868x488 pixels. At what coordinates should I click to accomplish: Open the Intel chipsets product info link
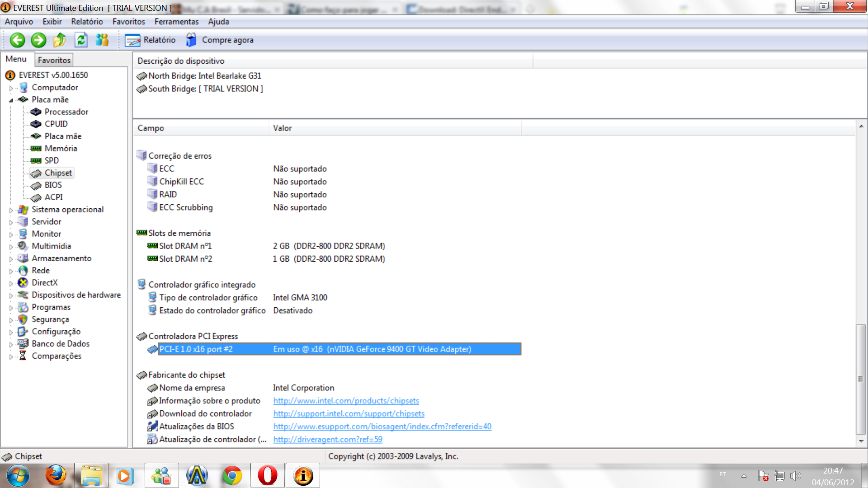(346, 401)
